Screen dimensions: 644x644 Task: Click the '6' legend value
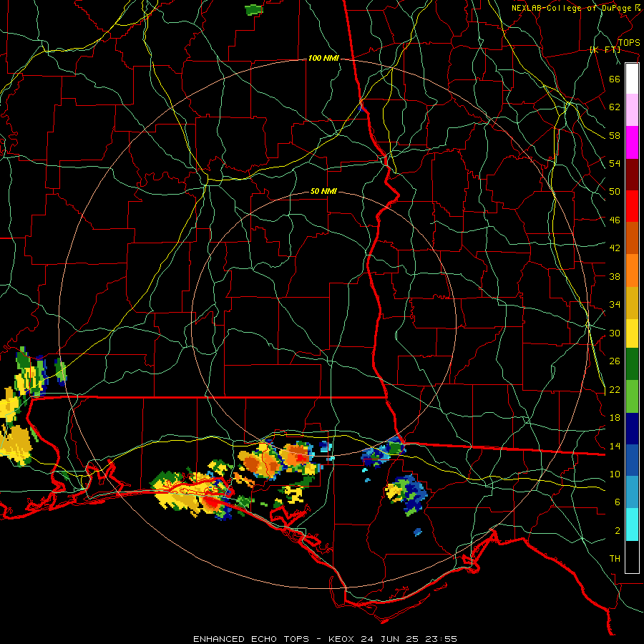point(618,502)
